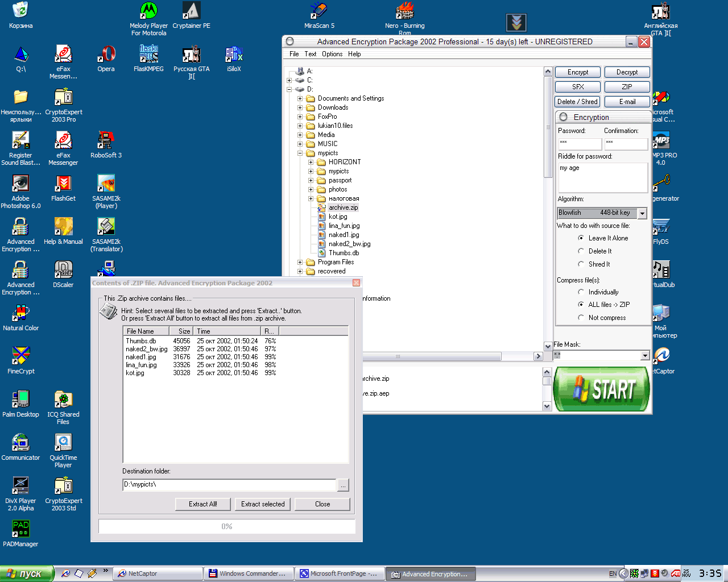
Task: Expand the C: drive node
Action: [289, 80]
